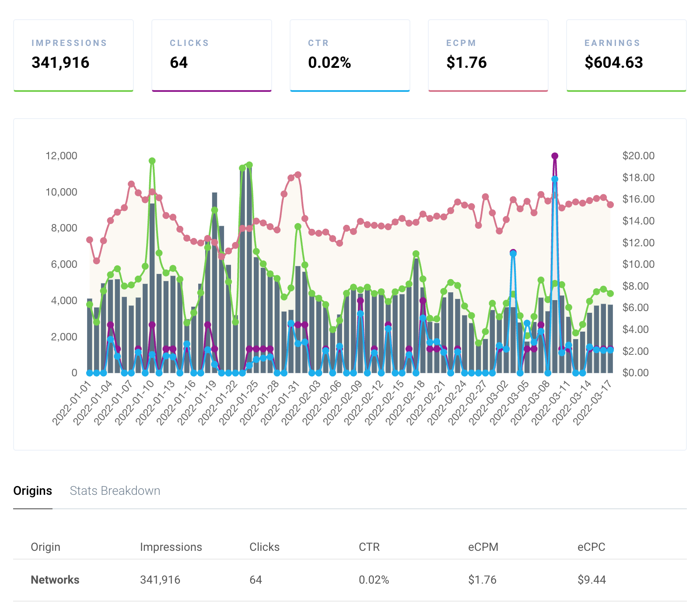Select the green peak data point on 2022-01-10

pos(152,161)
